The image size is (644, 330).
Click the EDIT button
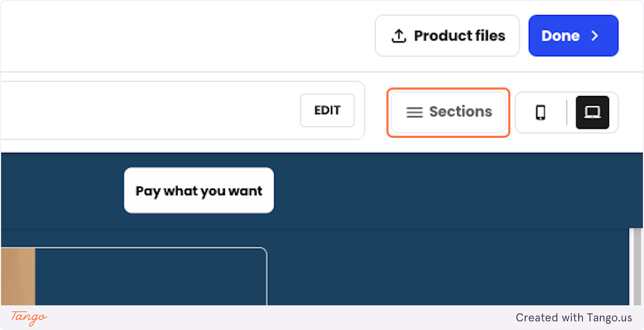(327, 111)
